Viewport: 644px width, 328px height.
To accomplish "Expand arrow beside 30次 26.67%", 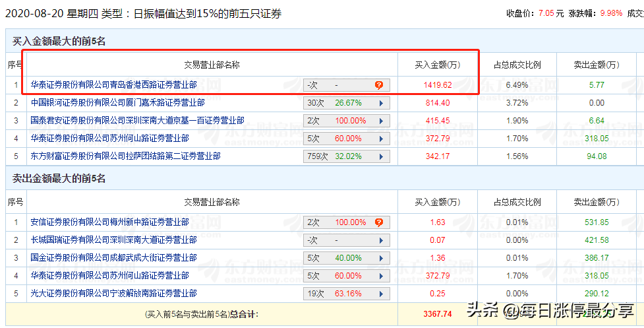I will coord(381,103).
